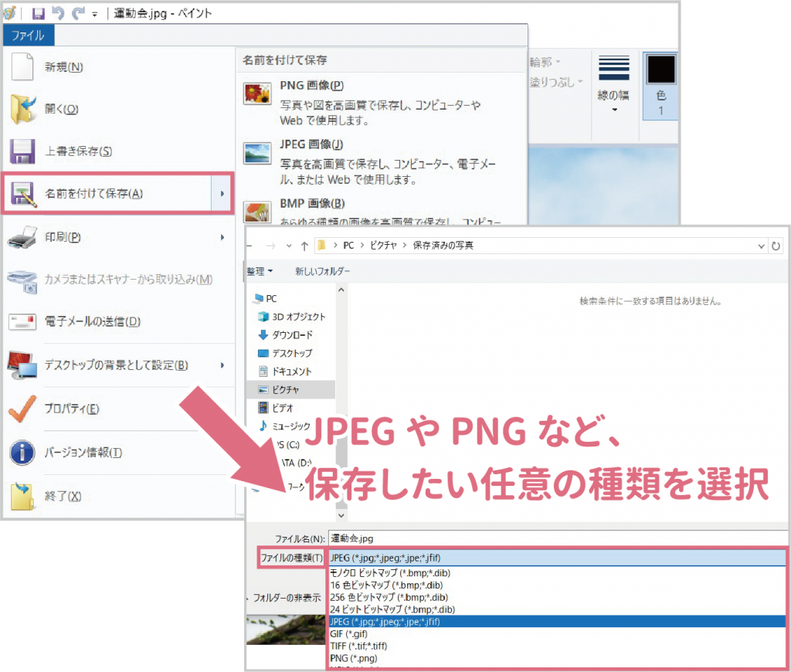This screenshot has height=672, width=791.
Task: Select JPEG image save option
Action: coord(311,144)
